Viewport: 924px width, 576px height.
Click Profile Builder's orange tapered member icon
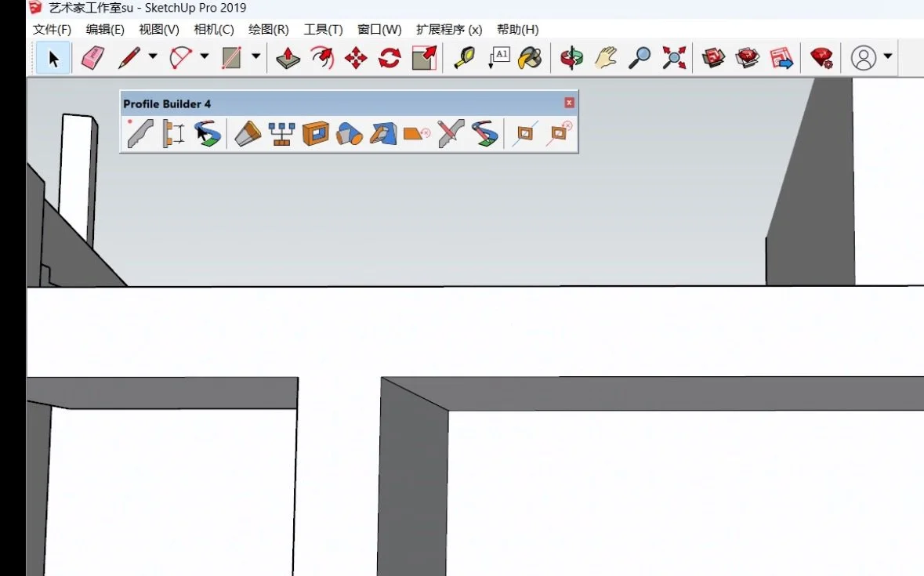[x=248, y=134]
